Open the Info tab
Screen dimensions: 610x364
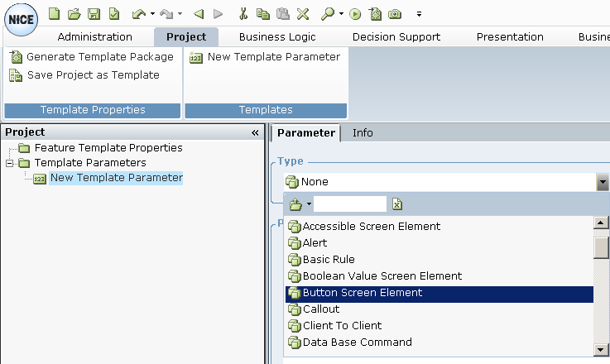point(363,133)
